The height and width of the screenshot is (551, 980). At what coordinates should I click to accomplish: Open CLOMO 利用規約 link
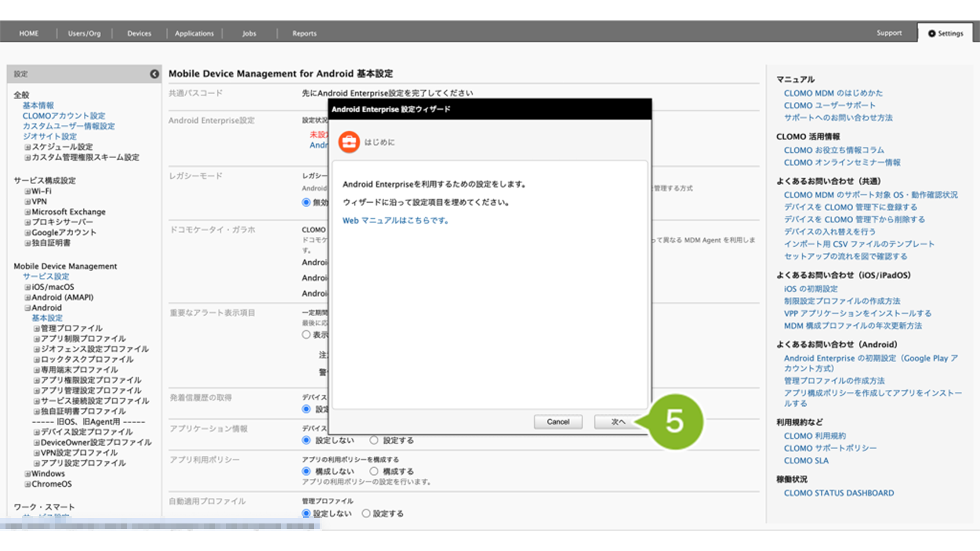pyautogui.click(x=815, y=436)
